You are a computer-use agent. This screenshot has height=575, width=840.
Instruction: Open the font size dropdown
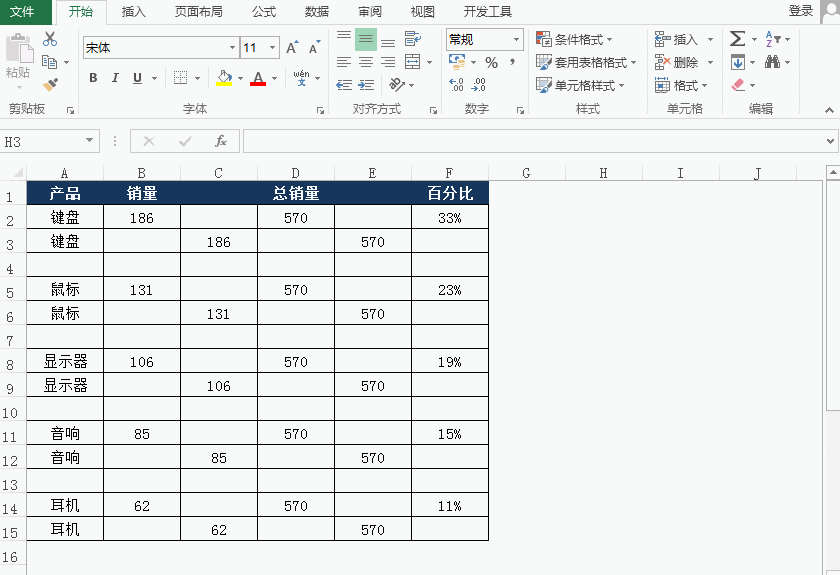pyautogui.click(x=273, y=48)
